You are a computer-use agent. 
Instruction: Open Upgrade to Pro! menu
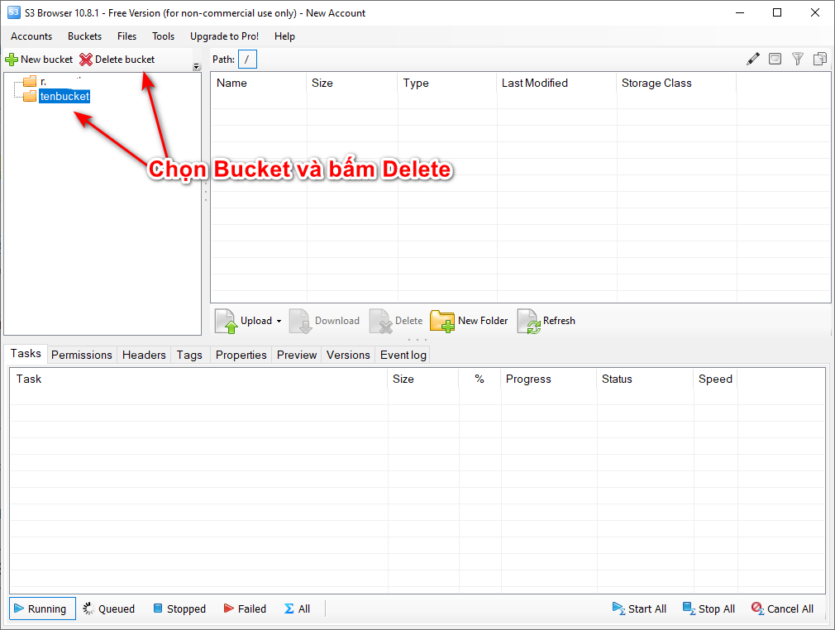(x=224, y=36)
